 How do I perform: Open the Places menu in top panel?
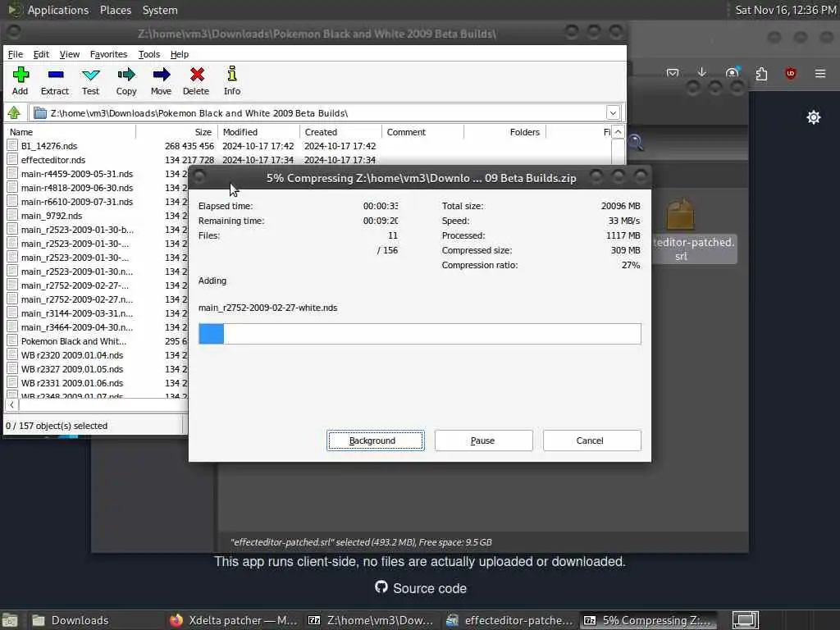115,10
